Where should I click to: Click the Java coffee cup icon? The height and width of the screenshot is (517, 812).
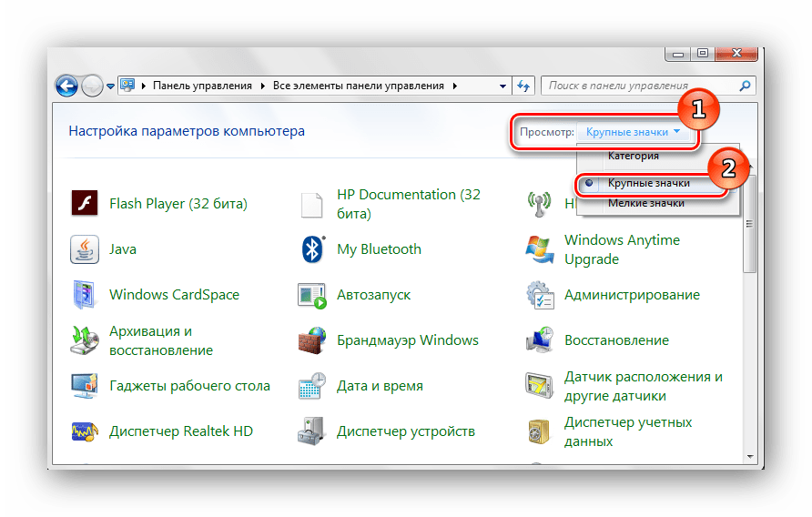(x=85, y=249)
